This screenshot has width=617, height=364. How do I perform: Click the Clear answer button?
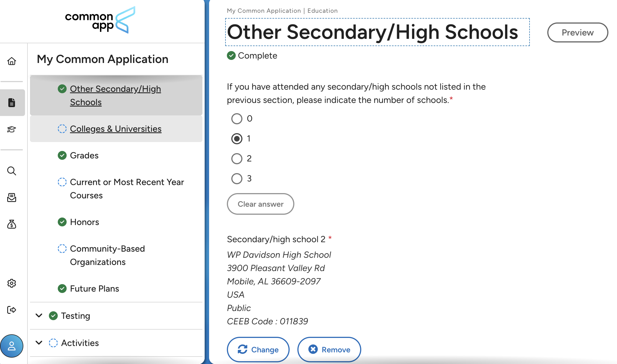tap(260, 204)
